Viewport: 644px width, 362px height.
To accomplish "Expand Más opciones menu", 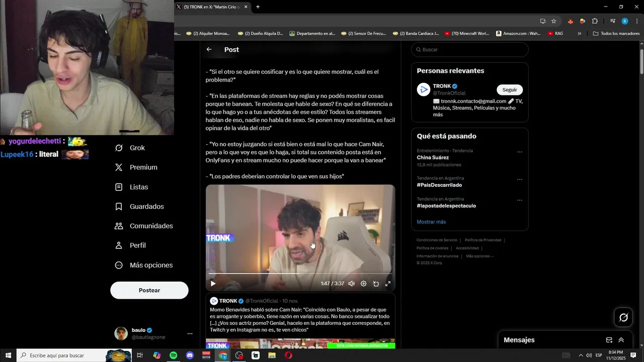I will 144,265.
